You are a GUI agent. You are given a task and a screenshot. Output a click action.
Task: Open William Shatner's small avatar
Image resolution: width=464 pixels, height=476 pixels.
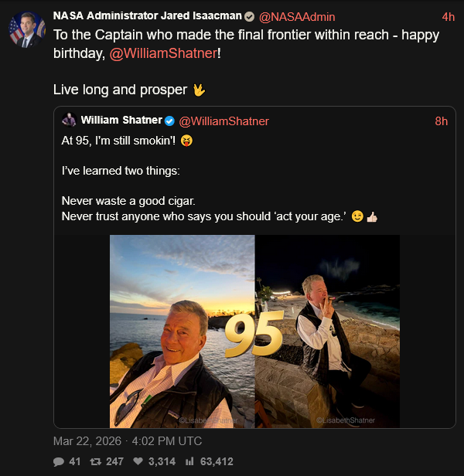tap(69, 121)
